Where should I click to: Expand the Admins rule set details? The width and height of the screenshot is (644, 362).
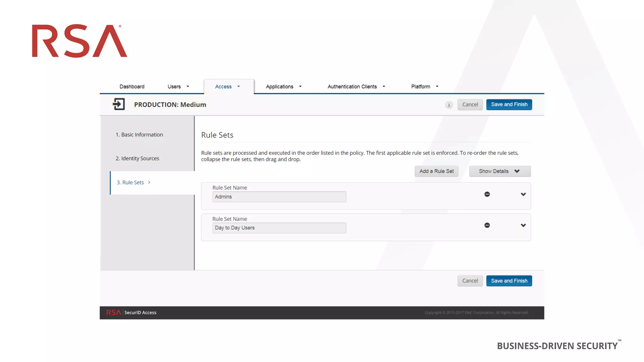point(523,194)
